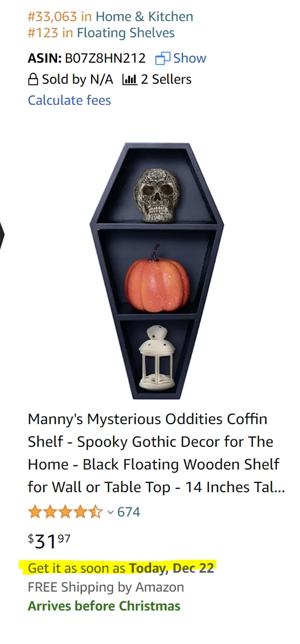Click the highlighted Today, Dec 22 delivery text

(171, 568)
